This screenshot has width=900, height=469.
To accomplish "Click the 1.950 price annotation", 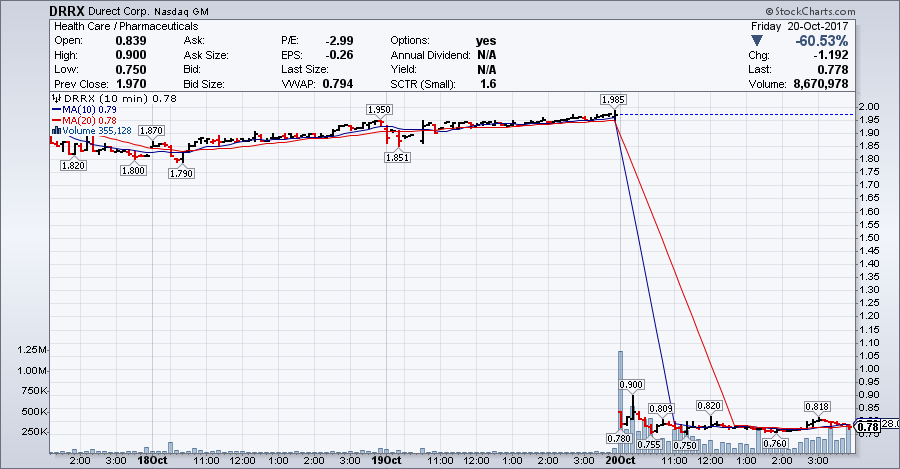I will point(379,110).
